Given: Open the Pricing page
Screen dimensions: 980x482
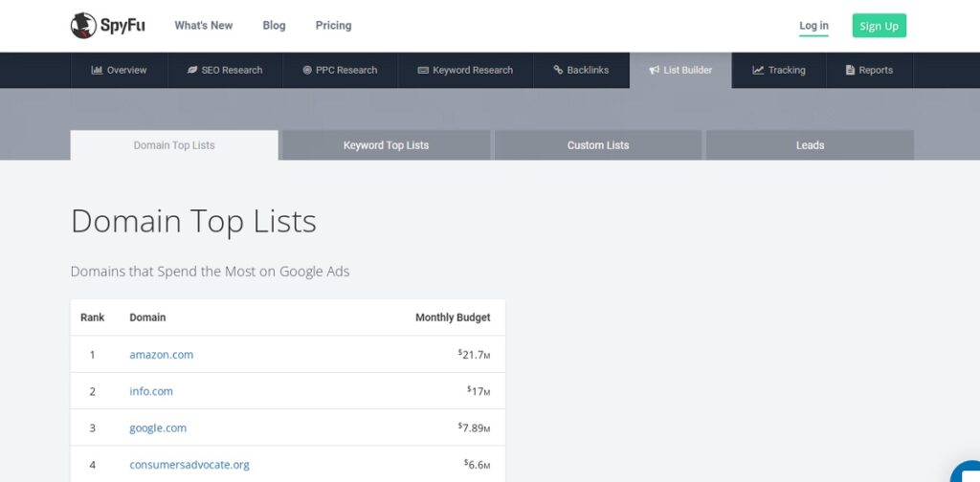Looking at the screenshot, I should pos(333,26).
